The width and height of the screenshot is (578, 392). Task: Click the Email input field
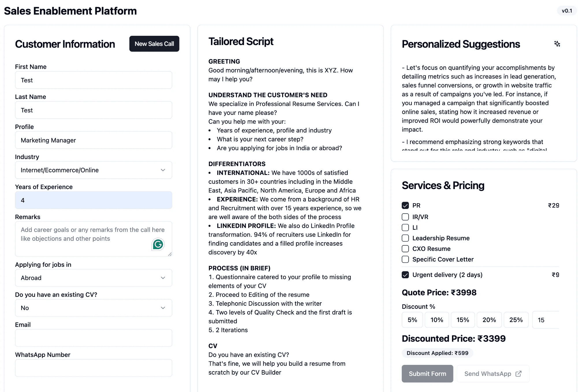pos(93,338)
